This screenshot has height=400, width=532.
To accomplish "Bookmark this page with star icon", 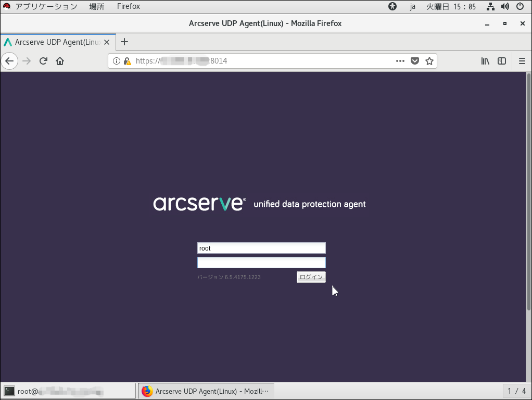I will click(429, 61).
